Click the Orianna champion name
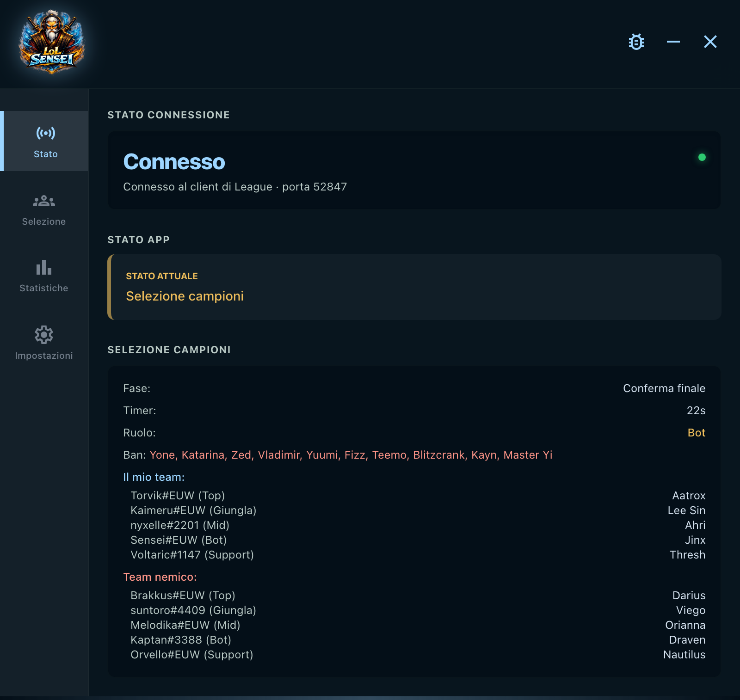Image resolution: width=740 pixels, height=700 pixels. click(x=685, y=625)
